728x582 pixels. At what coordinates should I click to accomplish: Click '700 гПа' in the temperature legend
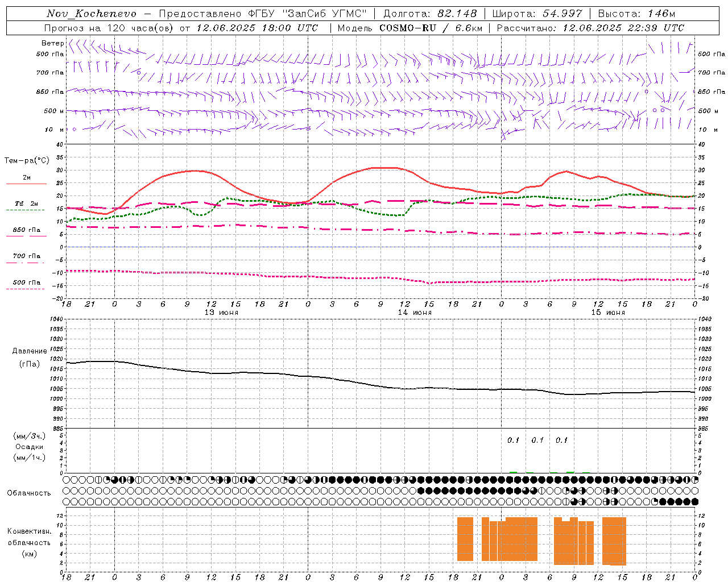point(27,256)
